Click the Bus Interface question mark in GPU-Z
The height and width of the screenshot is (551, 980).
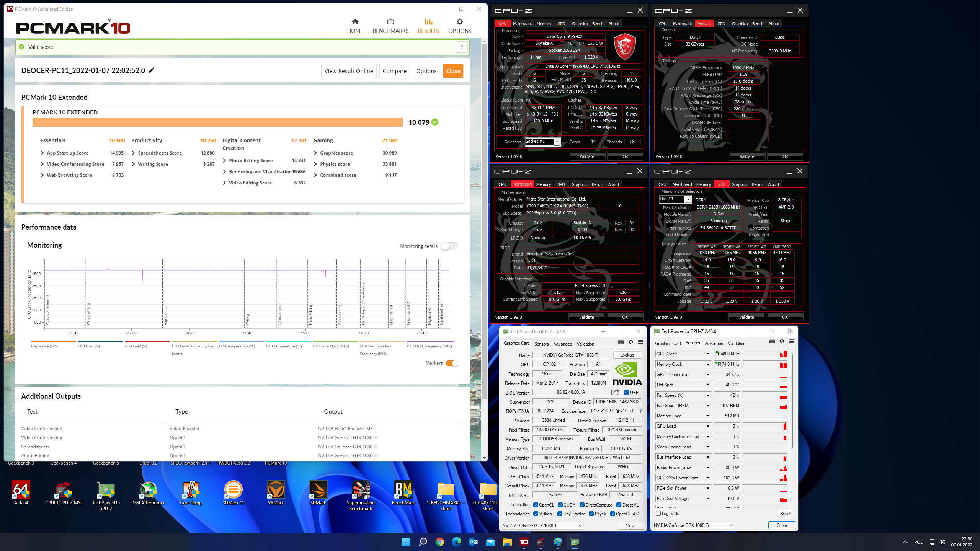[640, 411]
